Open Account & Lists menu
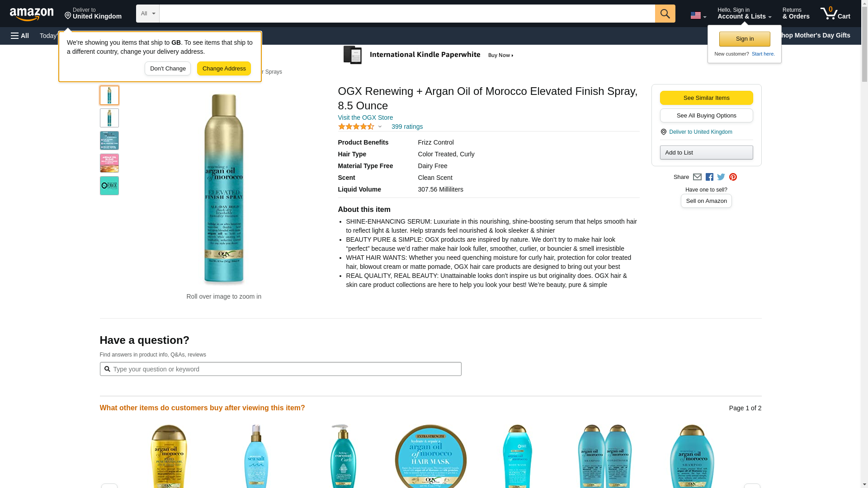This screenshot has width=868, height=488. [x=744, y=14]
